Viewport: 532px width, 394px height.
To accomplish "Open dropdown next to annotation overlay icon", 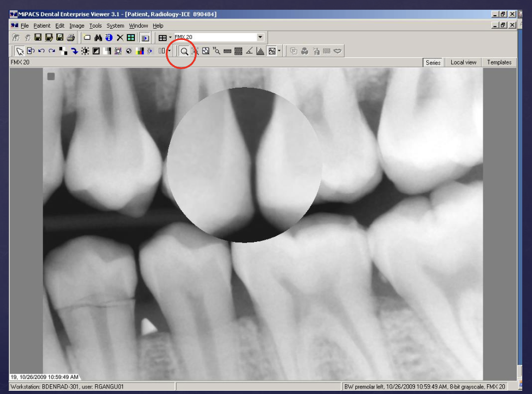I will (279, 51).
